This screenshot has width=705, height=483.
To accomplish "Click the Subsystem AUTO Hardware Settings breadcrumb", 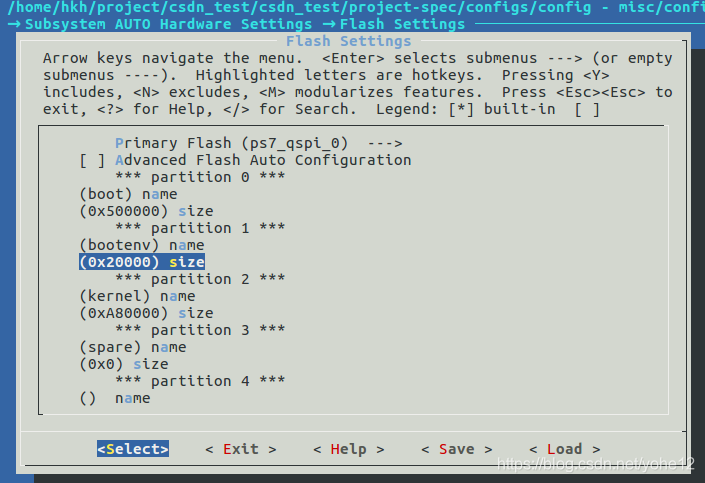I will coord(169,24).
